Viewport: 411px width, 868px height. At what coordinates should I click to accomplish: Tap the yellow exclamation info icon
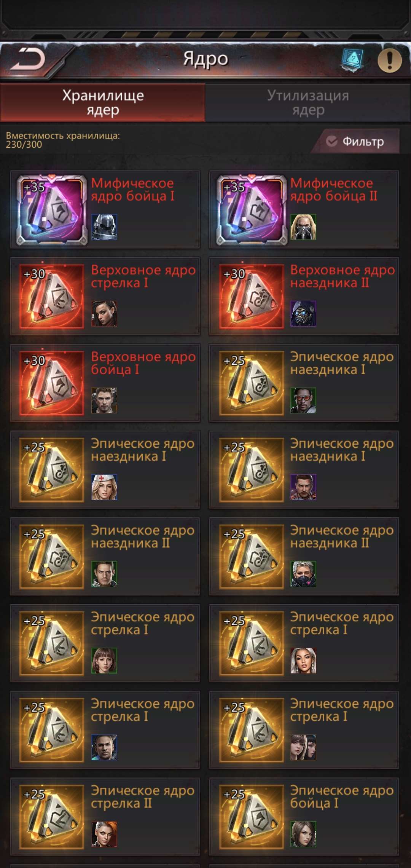(389, 60)
